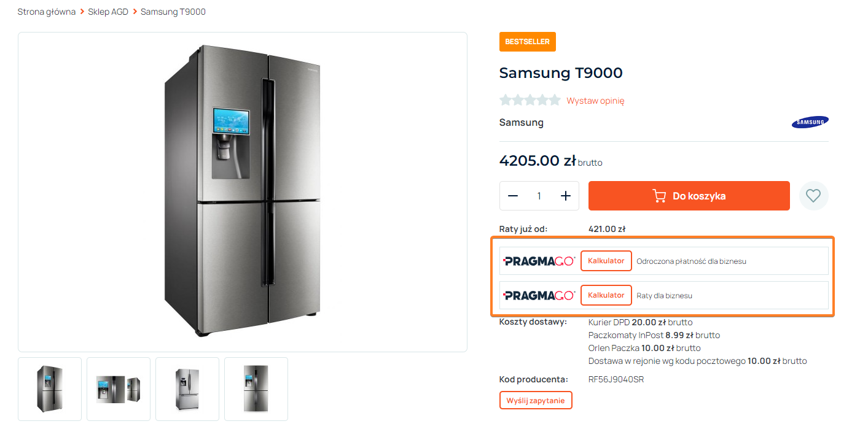This screenshot has width=868, height=448.
Task: Open Sklep AGD breadcrumb
Action: click(x=108, y=12)
